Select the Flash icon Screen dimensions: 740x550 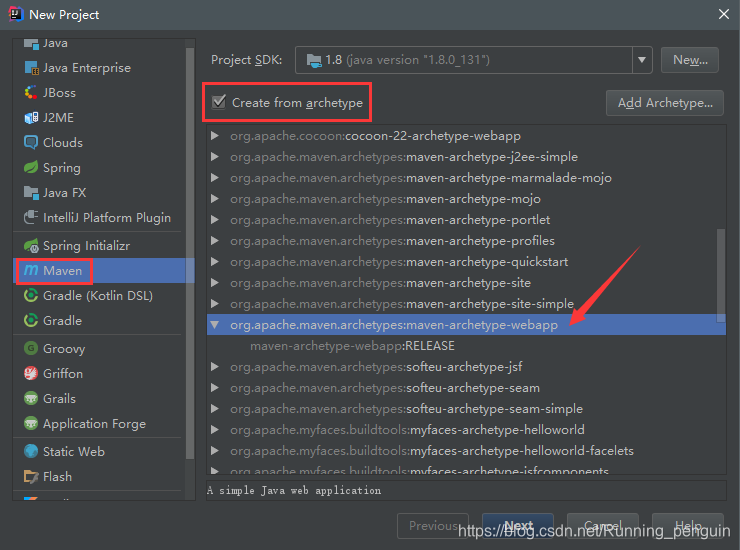pyautogui.click(x=31, y=477)
